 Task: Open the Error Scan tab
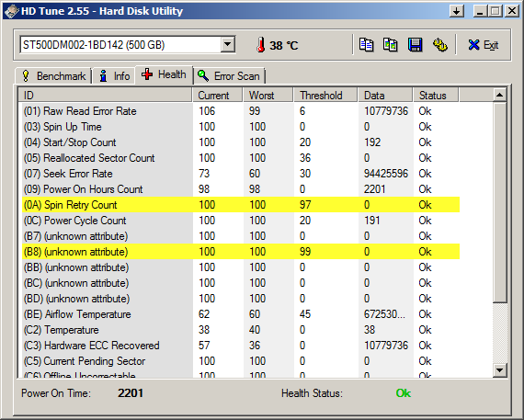[x=229, y=76]
